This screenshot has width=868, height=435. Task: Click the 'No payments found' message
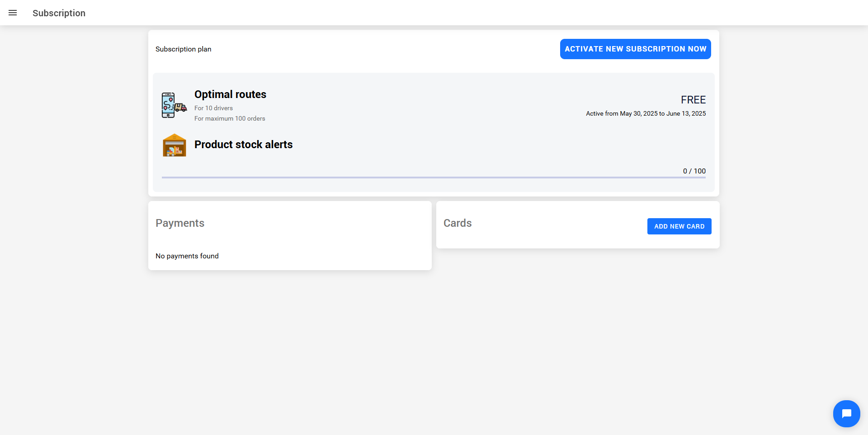187,256
